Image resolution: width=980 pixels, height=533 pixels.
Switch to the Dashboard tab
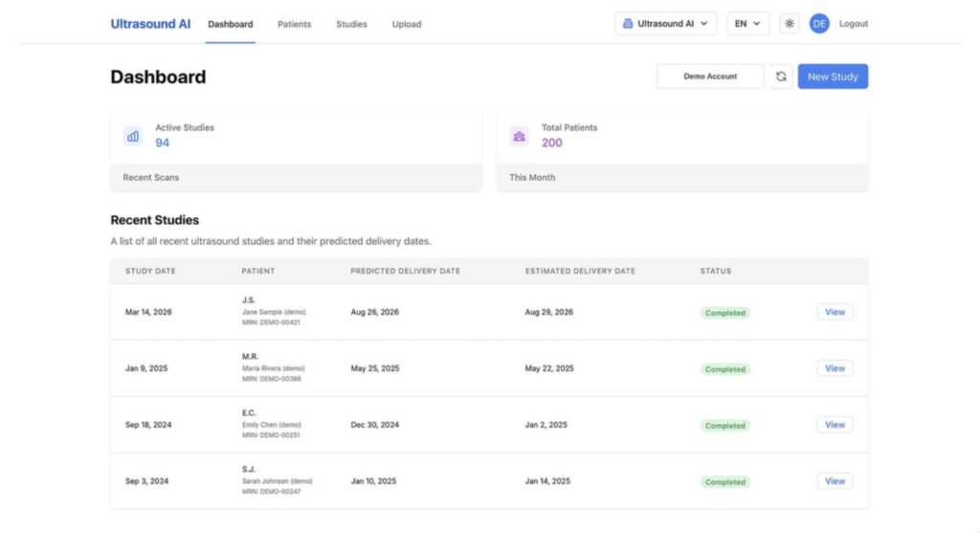coord(230,24)
